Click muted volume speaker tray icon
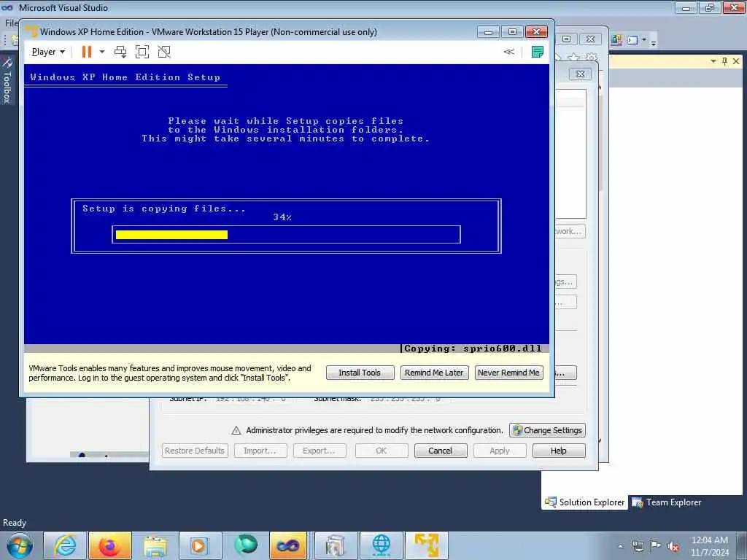 673,546
